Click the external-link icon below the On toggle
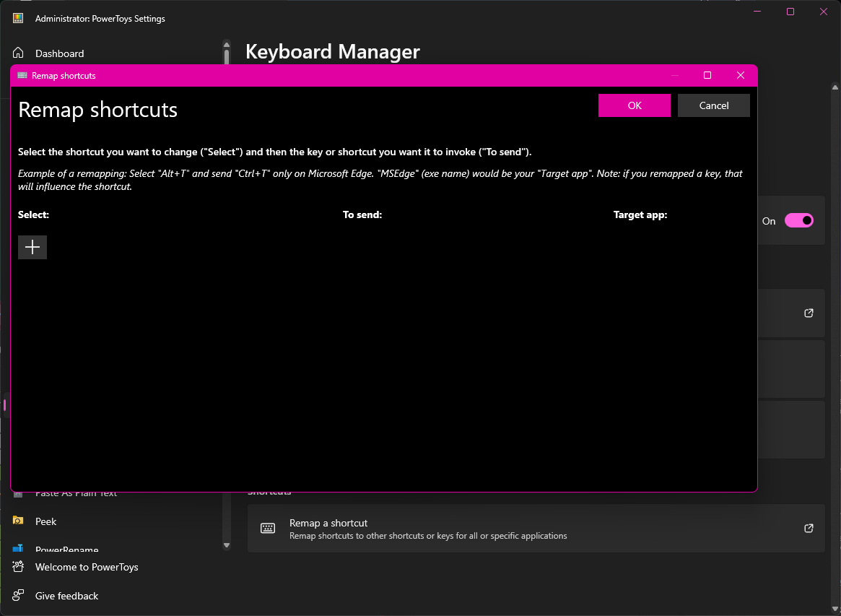 coord(809,313)
